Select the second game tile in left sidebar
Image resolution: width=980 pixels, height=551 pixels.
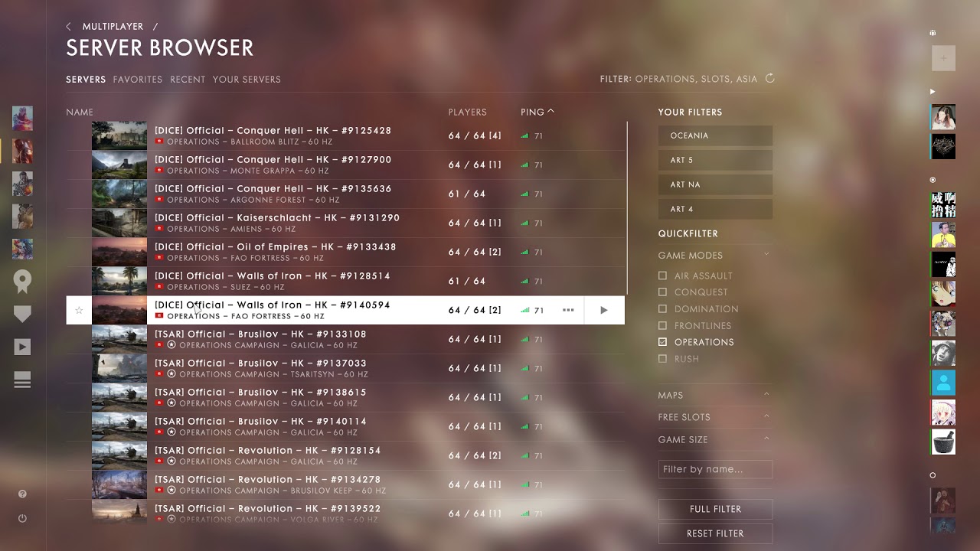coord(22,150)
